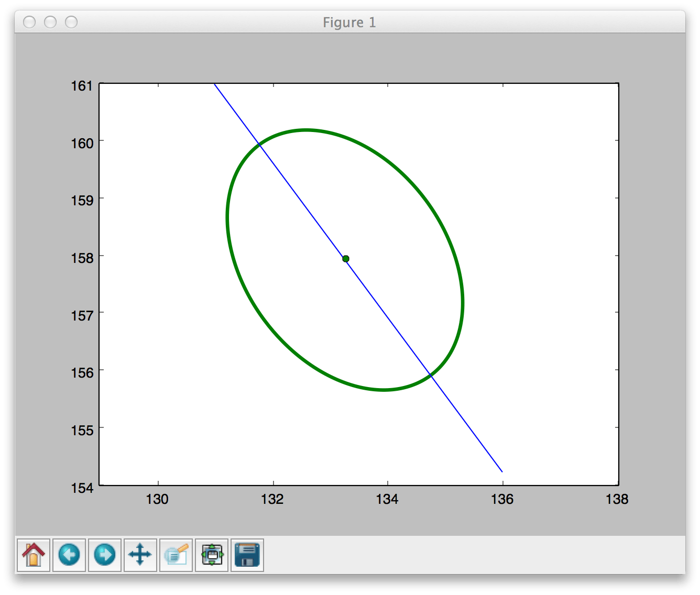700x595 pixels.
Task: Click the Save figure floppy disk icon
Action: coord(247,555)
